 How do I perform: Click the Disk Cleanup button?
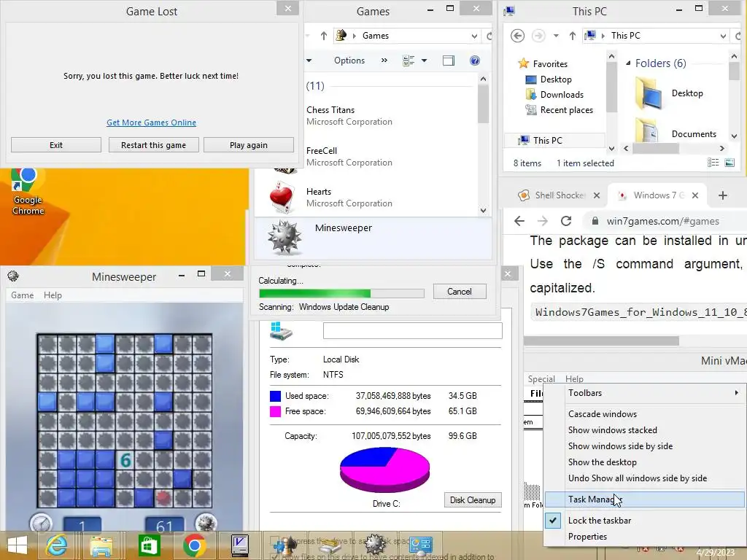[x=473, y=500]
